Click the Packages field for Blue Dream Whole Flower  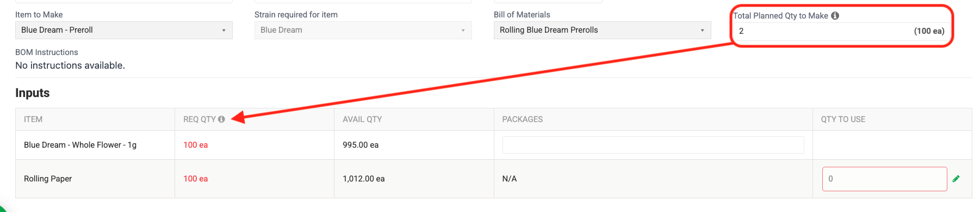[x=653, y=145]
